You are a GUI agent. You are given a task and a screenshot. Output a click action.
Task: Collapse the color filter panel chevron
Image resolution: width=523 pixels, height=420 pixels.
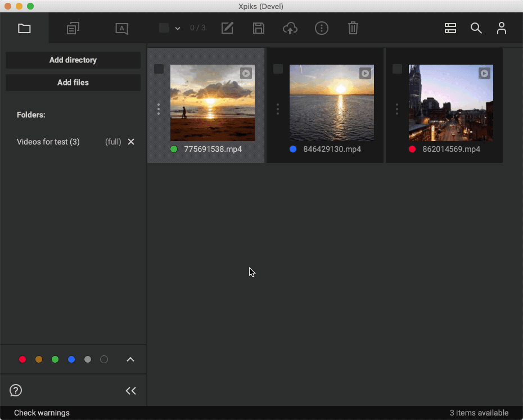pyautogui.click(x=130, y=360)
